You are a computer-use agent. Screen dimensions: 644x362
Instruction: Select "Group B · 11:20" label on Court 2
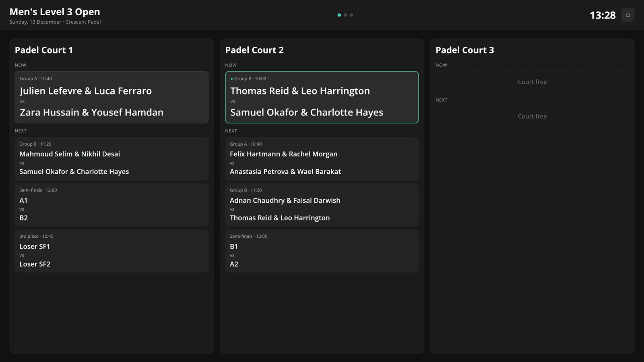tap(246, 190)
